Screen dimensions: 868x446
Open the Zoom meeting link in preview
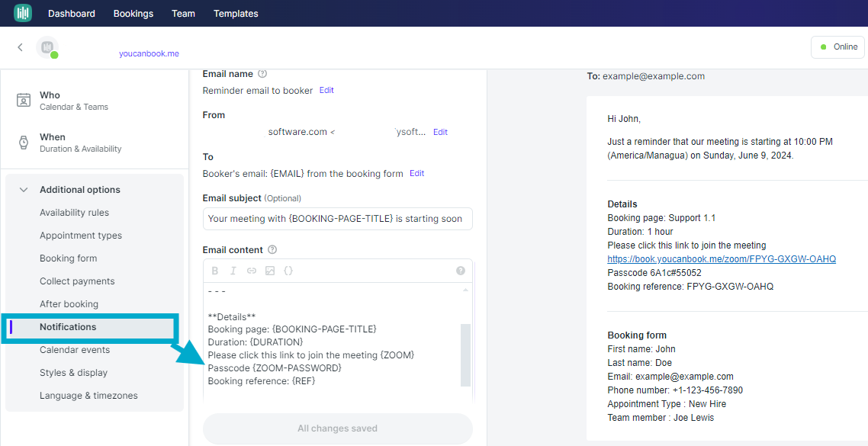coord(722,259)
